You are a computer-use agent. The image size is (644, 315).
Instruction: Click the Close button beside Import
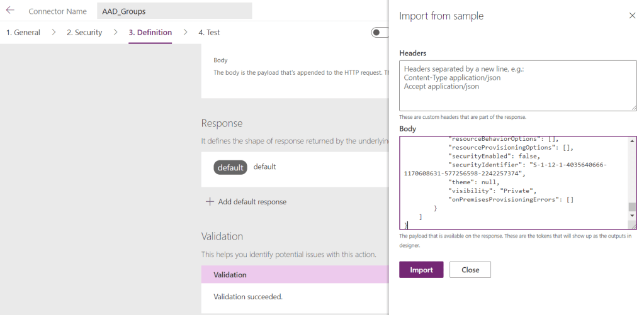coord(470,270)
